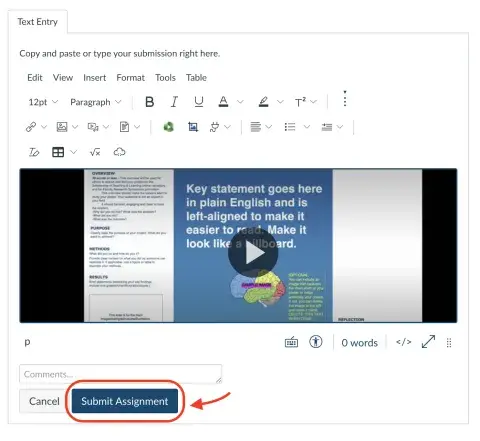Click the green recycle-style app icon
Viewport: 480px width, 441px height.
point(169,127)
